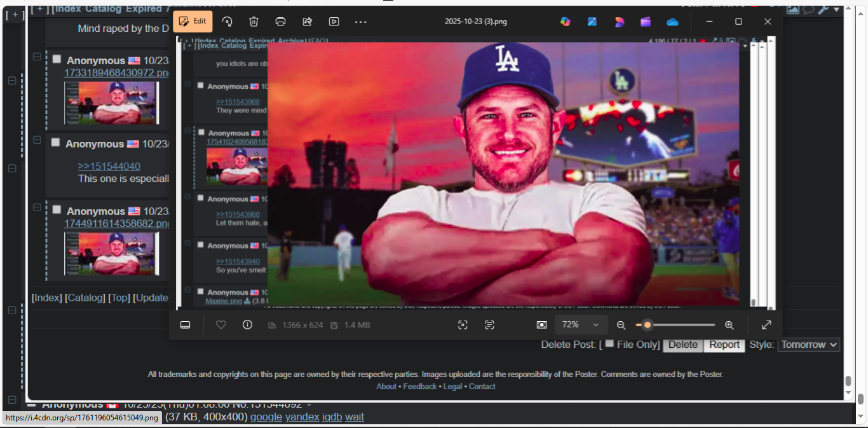868x428 pixels.
Task: Open the three-dot more options menu
Action: 361,22
